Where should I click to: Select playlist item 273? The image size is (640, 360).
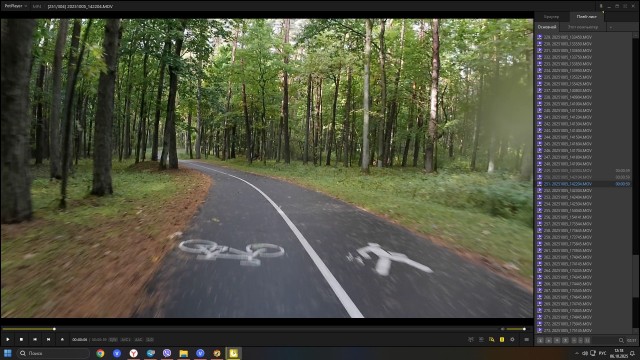(583, 331)
